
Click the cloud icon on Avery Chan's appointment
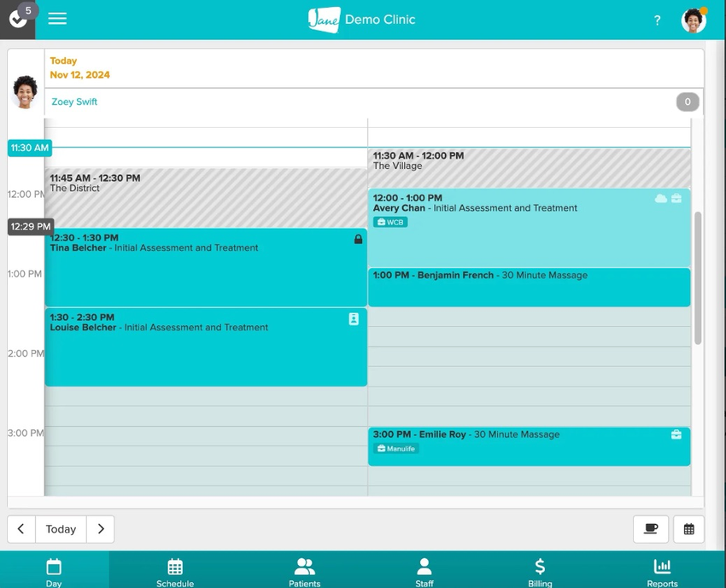pyautogui.click(x=661, y=199)
